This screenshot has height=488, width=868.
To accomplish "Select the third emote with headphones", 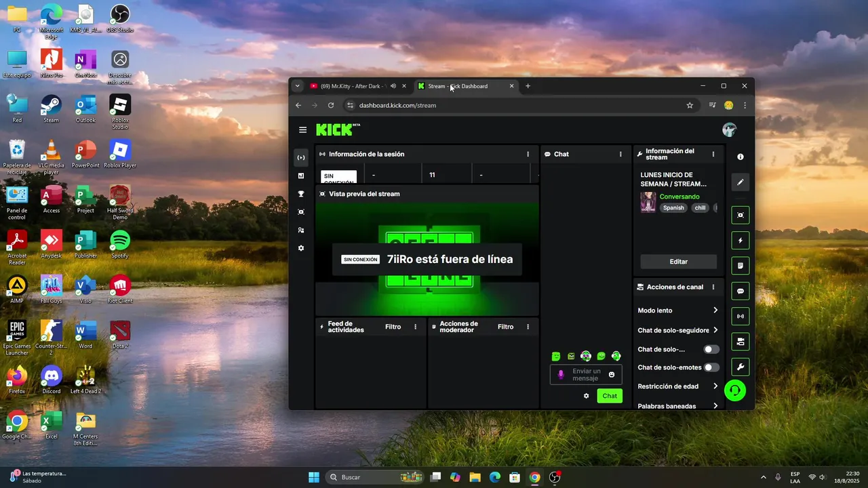I will tap(586, 357).
